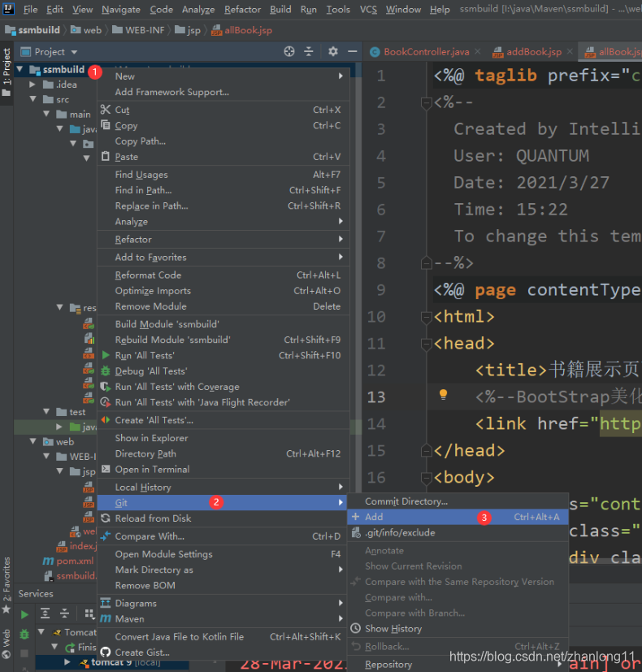Choose Add Framework Support...
642x672 pixels.
pyautogui.click(x=223, y=92)
